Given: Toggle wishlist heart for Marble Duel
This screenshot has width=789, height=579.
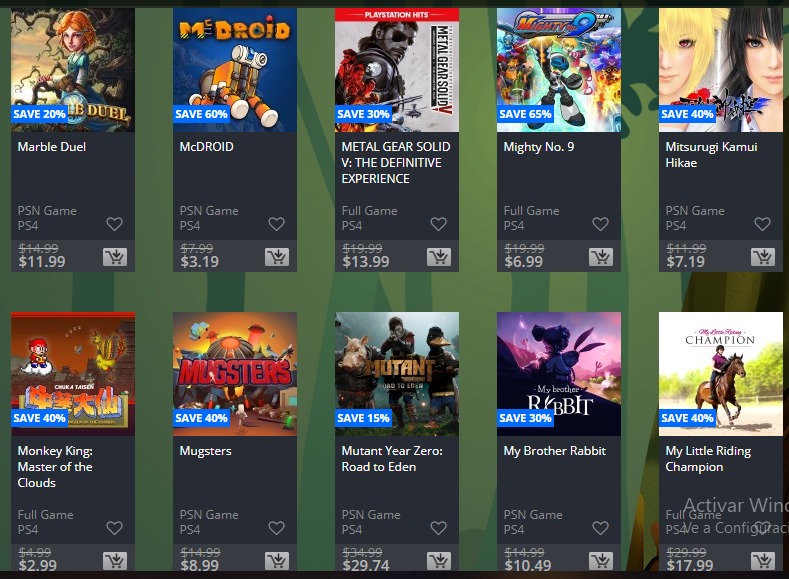Looking at the screenshot, I should (x=115, y=224).
